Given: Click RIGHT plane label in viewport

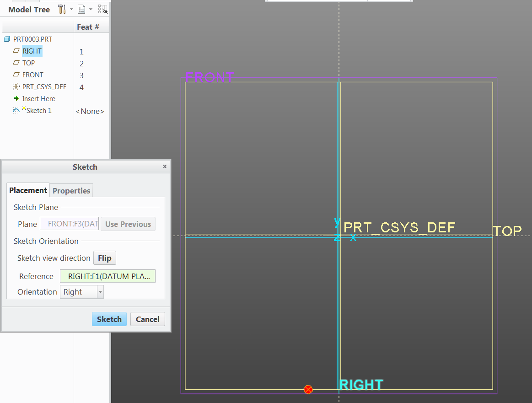Looking at the screenshot, I should coord(361,385).
